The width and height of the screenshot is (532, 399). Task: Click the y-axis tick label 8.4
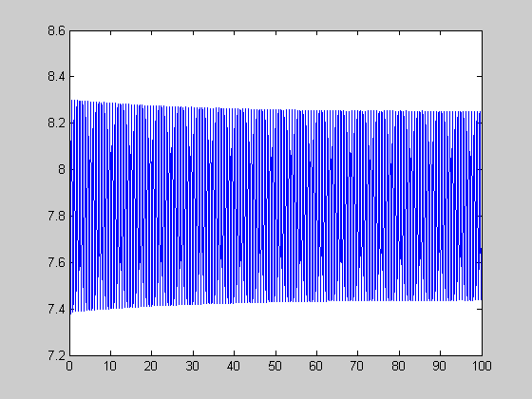[x=56, y=76]
